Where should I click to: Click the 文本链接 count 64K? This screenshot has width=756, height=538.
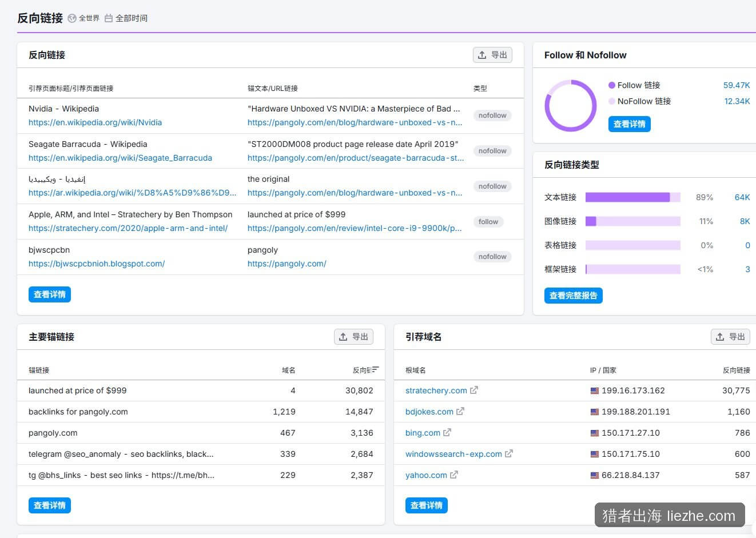[x=742, y=197]
